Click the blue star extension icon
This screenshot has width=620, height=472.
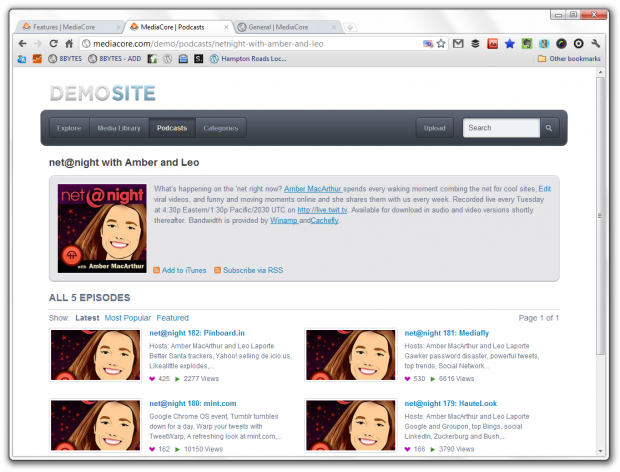[x=510, y=43]
